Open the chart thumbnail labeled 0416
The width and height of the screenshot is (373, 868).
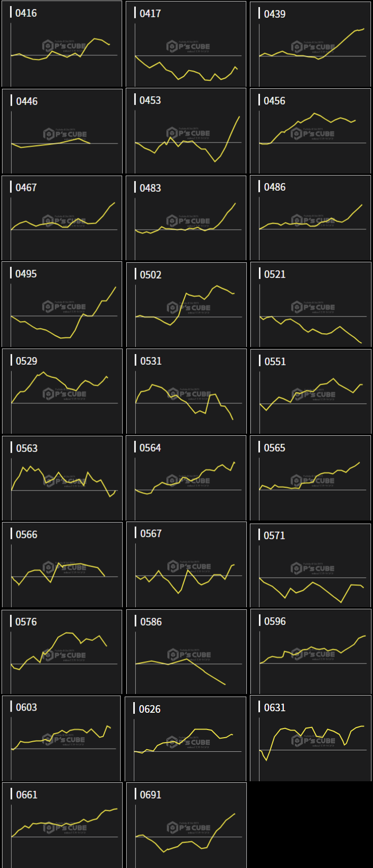62,44
